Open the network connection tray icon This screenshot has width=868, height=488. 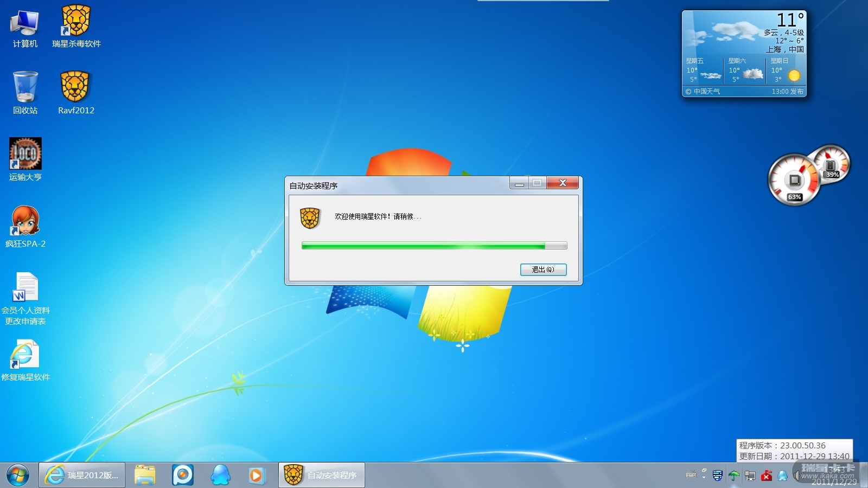tap(750, 476)
